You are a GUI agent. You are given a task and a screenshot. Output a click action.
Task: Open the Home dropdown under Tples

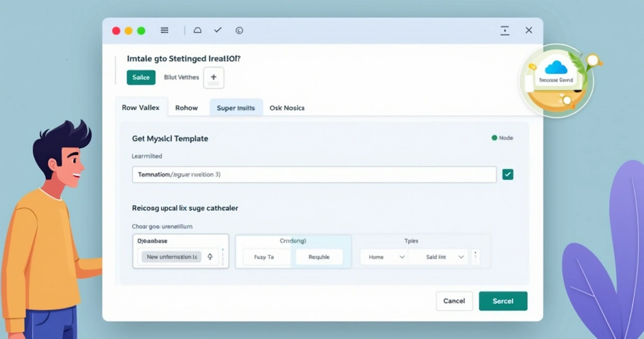383,256
